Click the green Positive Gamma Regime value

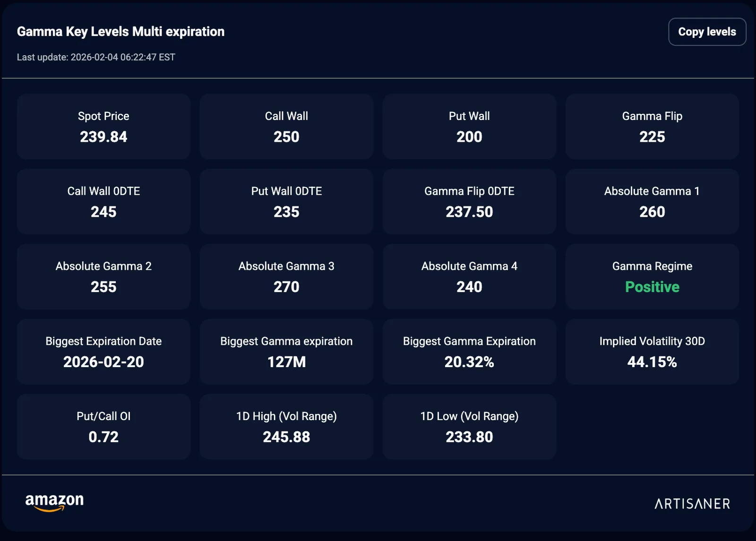[x=652, y=287]
